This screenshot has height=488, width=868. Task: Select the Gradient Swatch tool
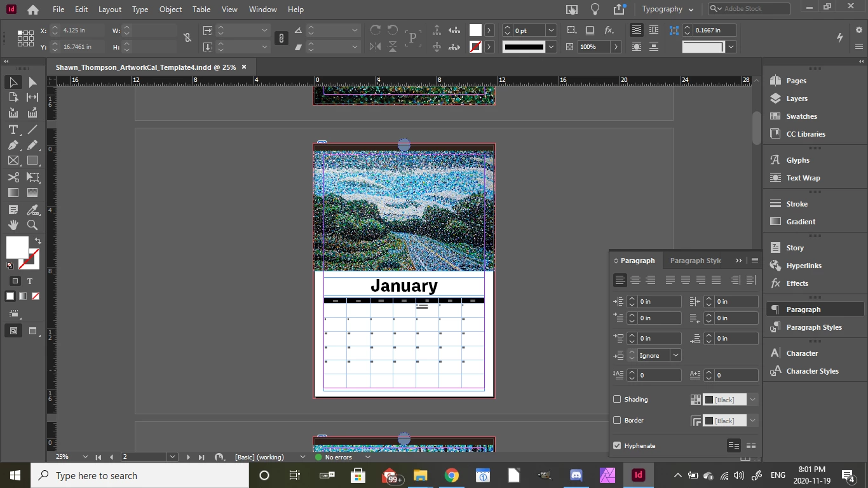point(13,193)
